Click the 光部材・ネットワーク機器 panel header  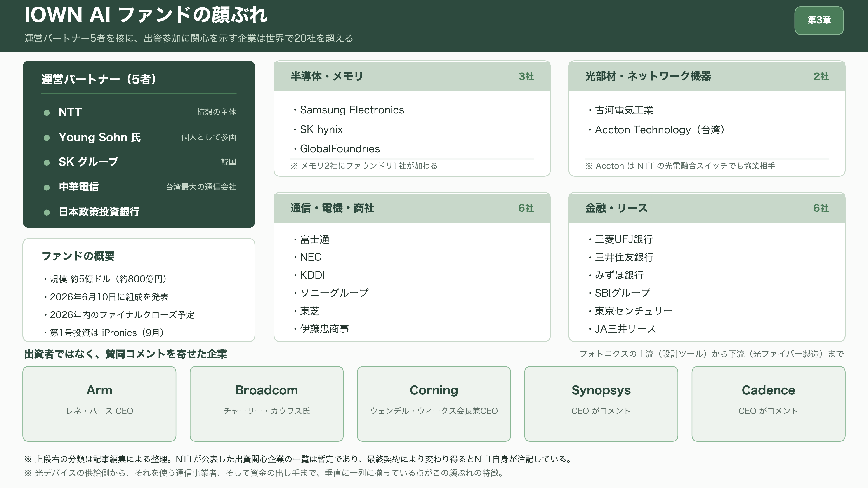(x=707, y=76)
